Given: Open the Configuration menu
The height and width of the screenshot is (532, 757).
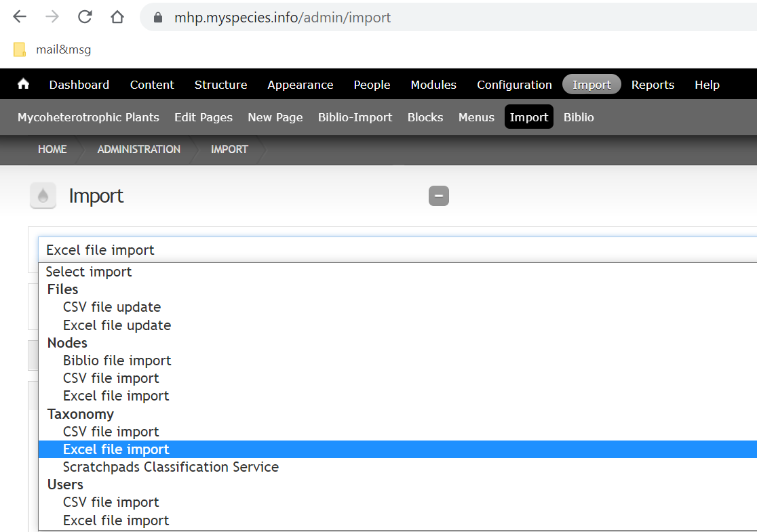Looking at the screenshot, I should pos(513,84).
